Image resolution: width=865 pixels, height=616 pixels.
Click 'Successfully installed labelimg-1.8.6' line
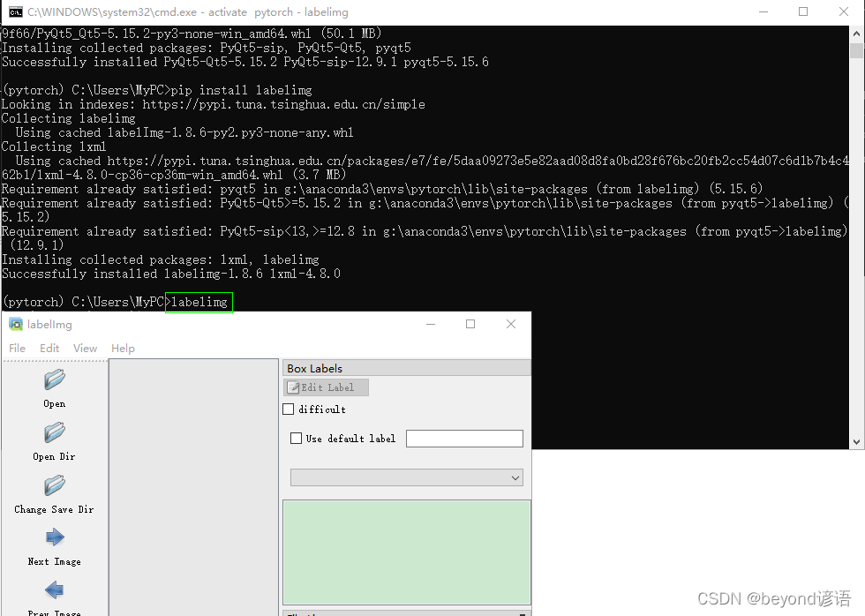click(x=171, y=274)
